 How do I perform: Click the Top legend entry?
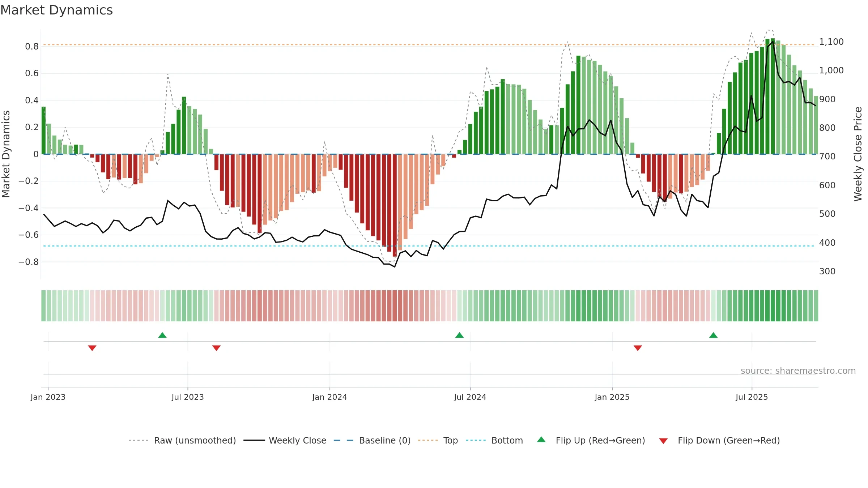pos(438,440)
